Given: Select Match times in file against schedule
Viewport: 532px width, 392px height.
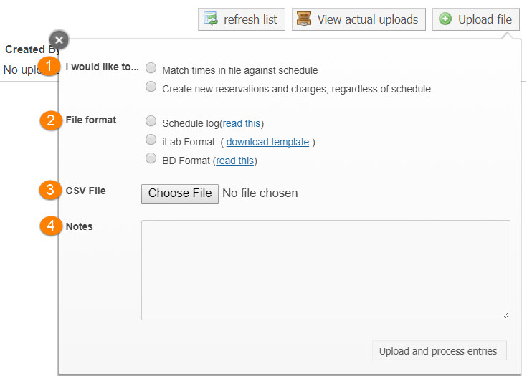Looking at the screenshot, I should [x=151, y=69].
